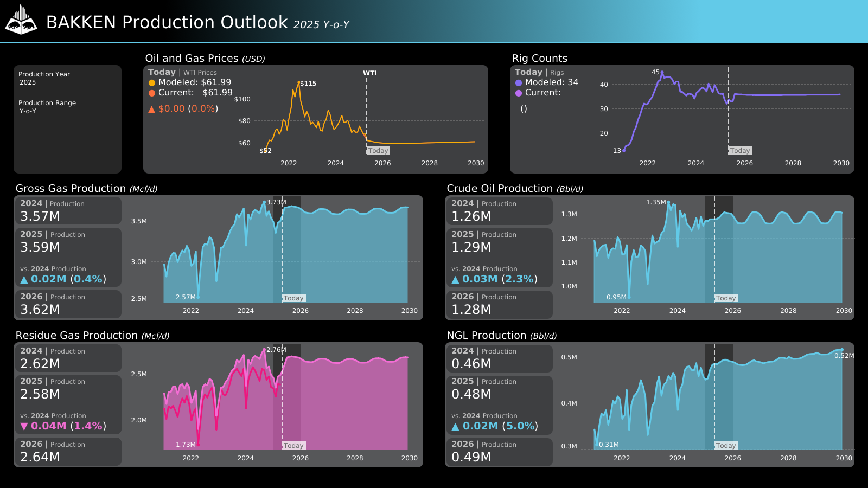Click Today marker on NGL Production chart
The width and height of the screenshot is (868, 488).
click(726, 446)
